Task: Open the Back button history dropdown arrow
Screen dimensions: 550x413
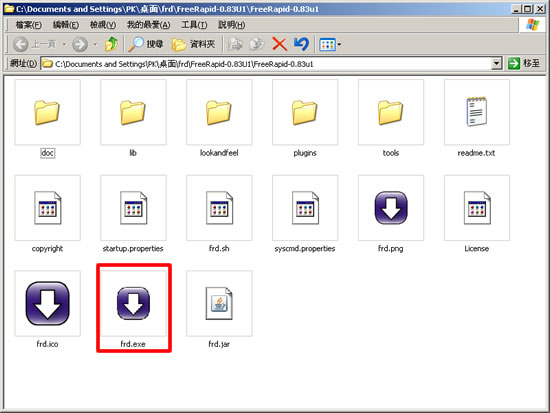Action: click(64, 45)
